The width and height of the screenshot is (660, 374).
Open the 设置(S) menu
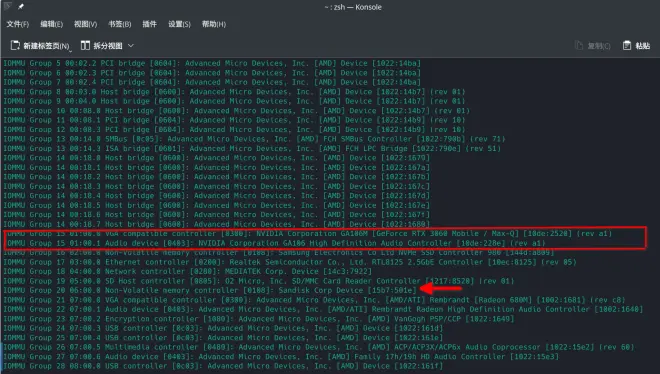[x=179, y=24]
